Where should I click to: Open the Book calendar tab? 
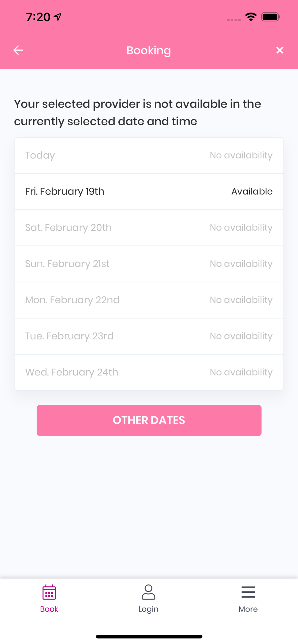coord(49,599)
